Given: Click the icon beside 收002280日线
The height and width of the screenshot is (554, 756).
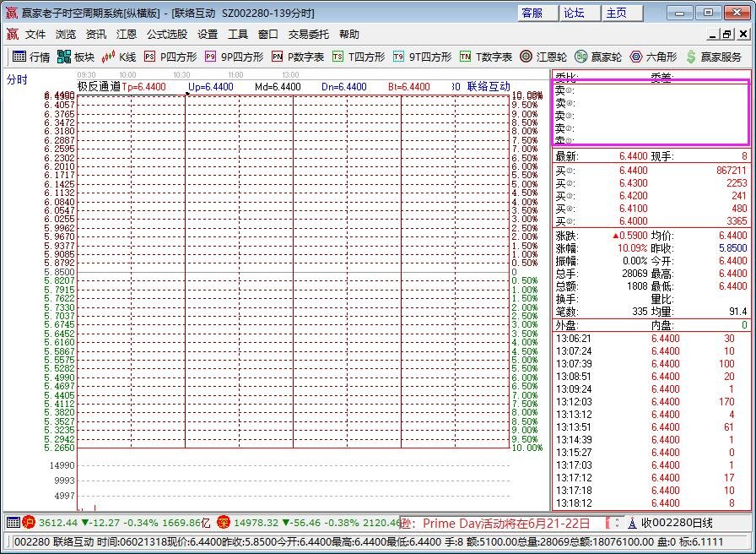Looking at the screenshot, I should tap(632, 523).
